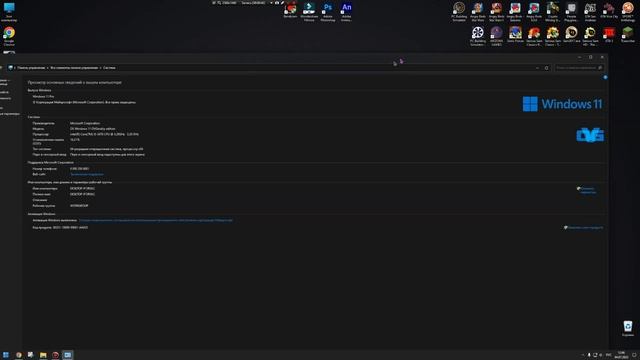Viewport: 640px width, 360px height.
Task: Open the People Playground desktop shortcut
Action: point(571,11)
